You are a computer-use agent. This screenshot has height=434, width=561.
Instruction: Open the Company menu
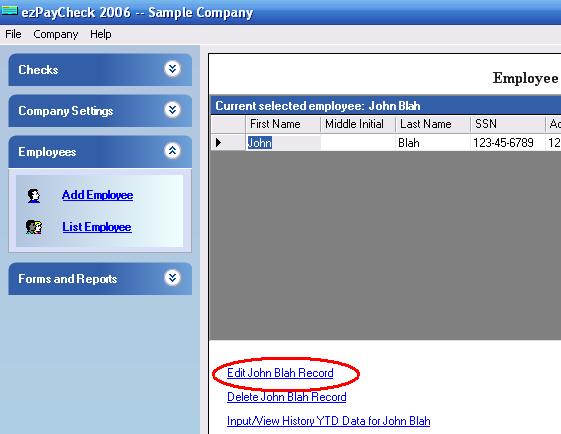click(x=55, y=34)
